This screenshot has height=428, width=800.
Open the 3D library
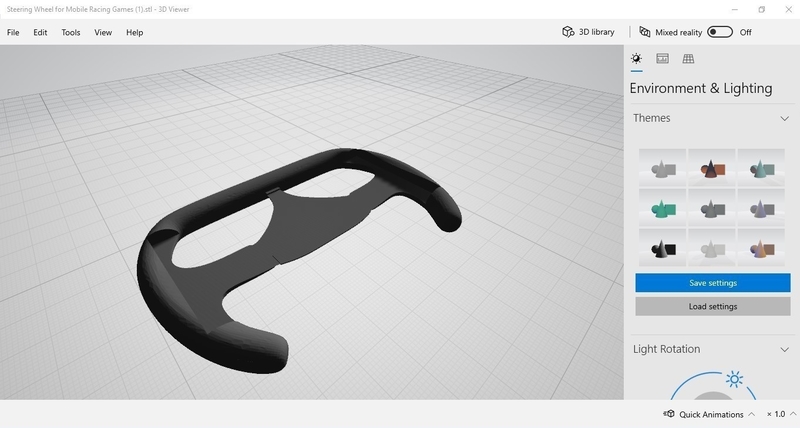click(588, 32)
